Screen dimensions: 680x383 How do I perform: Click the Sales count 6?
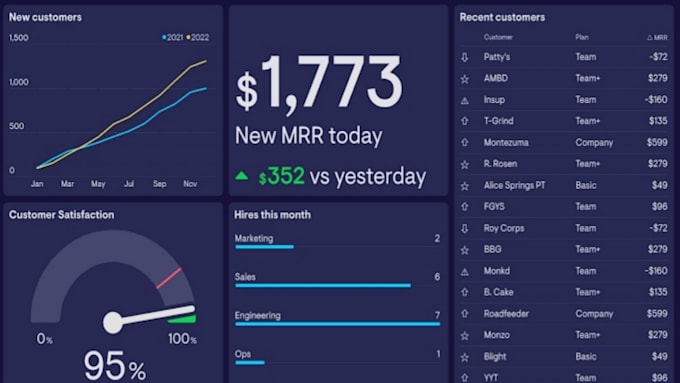pos(437,277)
